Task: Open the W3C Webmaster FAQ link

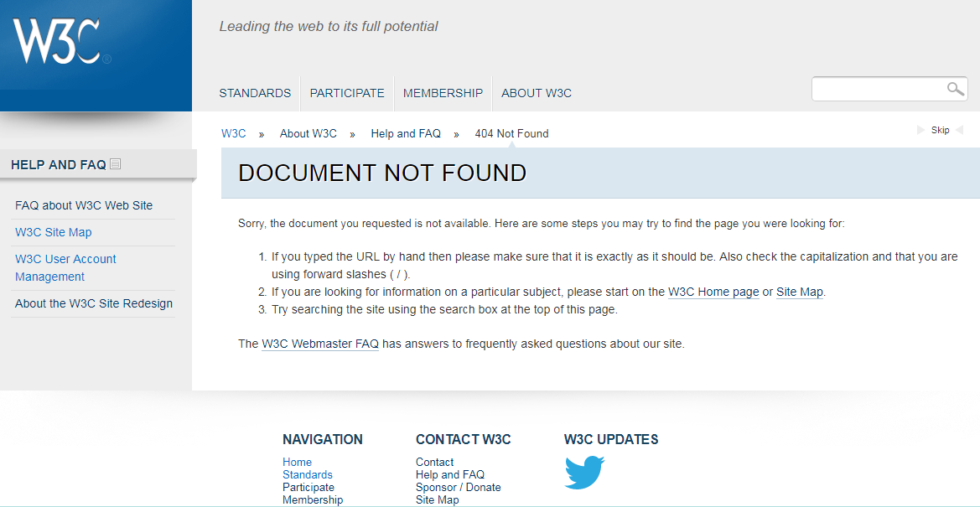Action: coord(320,344)
